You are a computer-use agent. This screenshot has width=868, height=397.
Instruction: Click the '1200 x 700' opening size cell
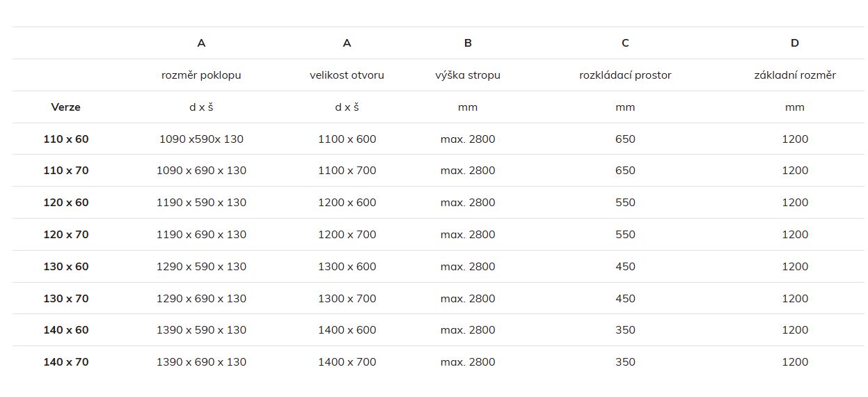point(347,235)
